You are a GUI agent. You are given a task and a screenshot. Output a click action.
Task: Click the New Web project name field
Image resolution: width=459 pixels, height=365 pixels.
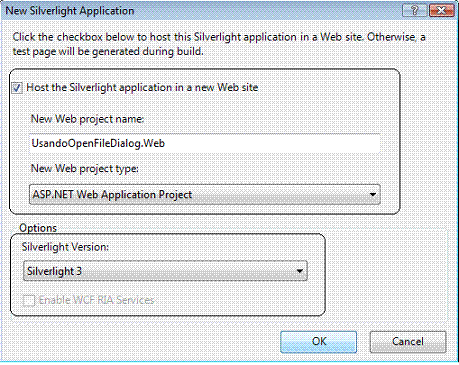[x=205, y=143]
